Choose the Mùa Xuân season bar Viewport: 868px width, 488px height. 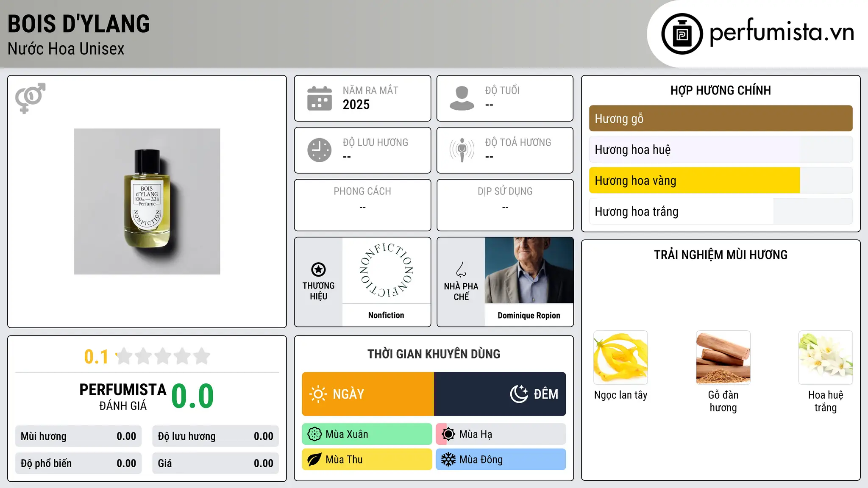(367, 434)
